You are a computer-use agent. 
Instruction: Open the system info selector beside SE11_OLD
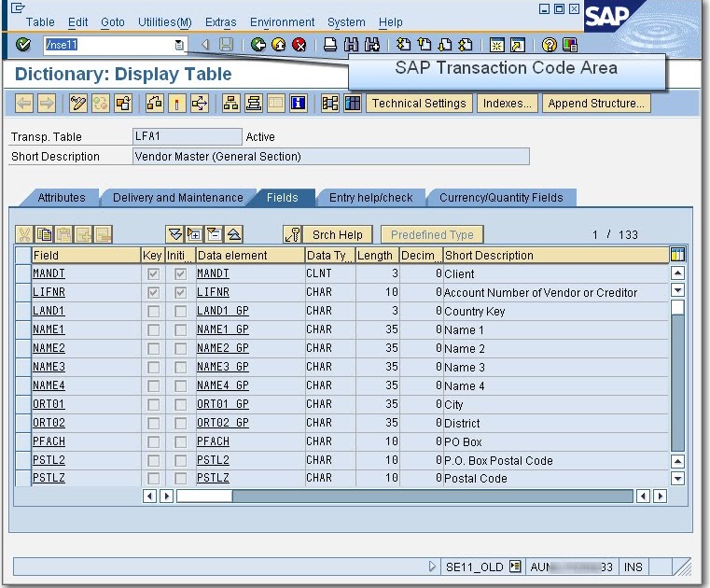(515, 567)
